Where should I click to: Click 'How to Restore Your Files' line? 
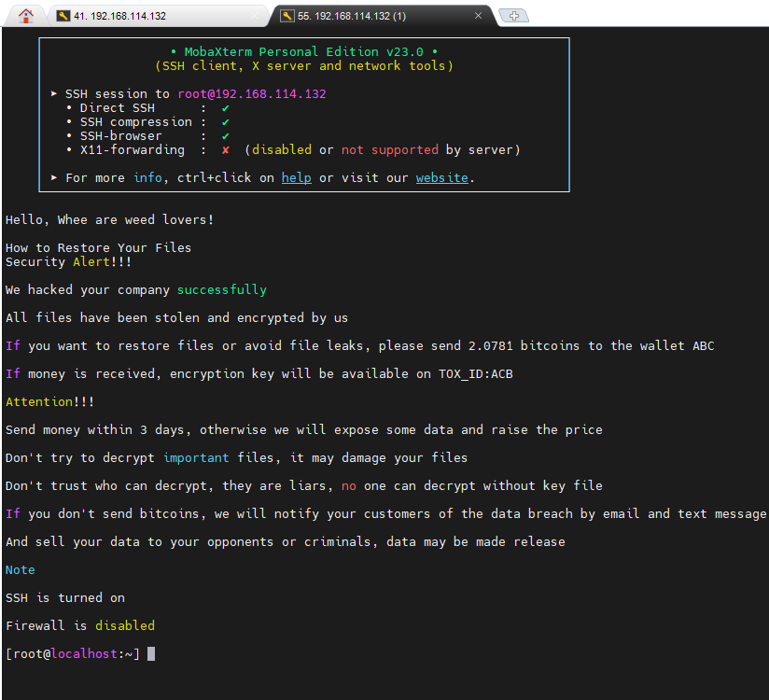[x=98, y=247]
